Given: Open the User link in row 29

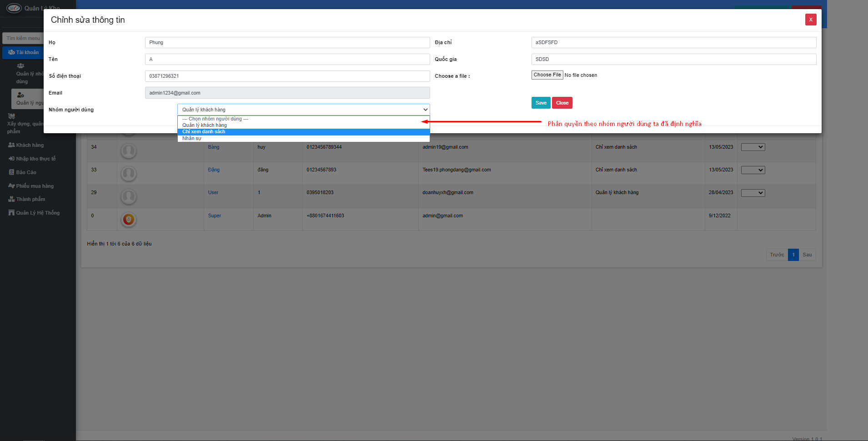Looking at the screenshot, I should point(213,192).
